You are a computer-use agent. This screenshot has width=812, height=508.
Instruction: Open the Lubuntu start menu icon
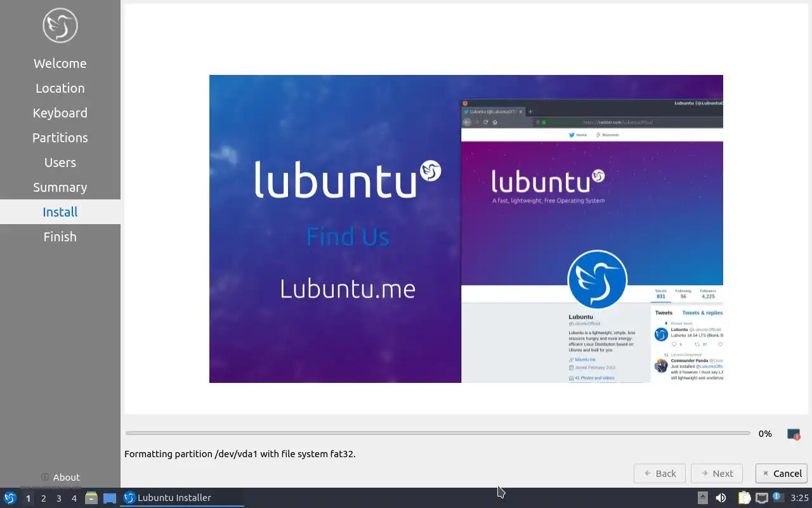pos(10,498)
